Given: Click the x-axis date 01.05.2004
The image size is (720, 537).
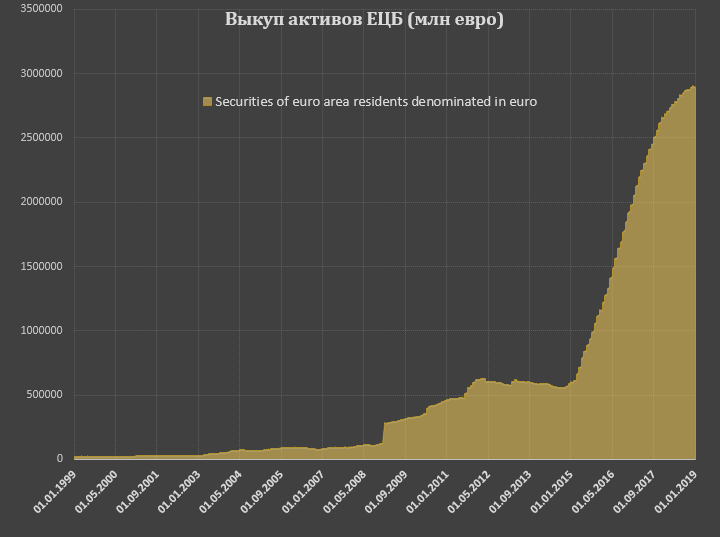Looking at the screenshot, I should tap(220, 491).
